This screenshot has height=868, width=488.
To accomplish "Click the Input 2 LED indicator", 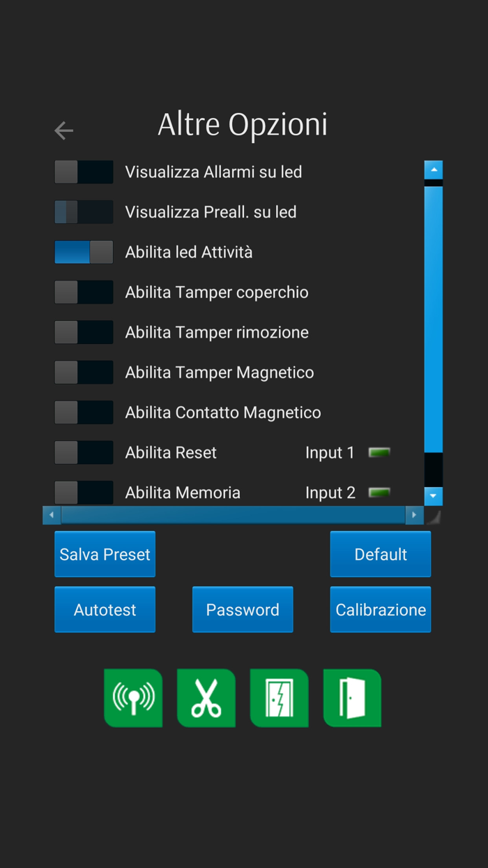I will (x=379, y=492).
